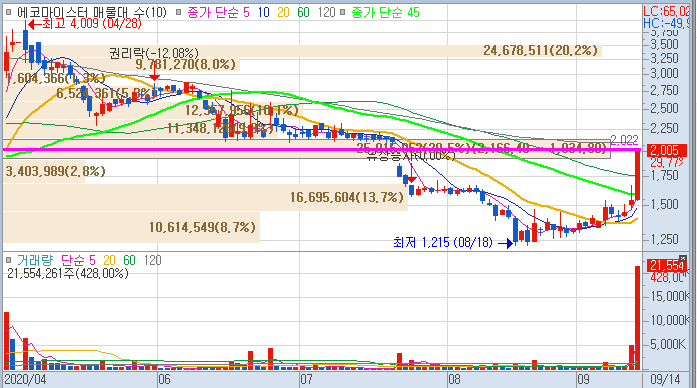Click the square marker before 종가 단순 5

click(x=179, y=12)
